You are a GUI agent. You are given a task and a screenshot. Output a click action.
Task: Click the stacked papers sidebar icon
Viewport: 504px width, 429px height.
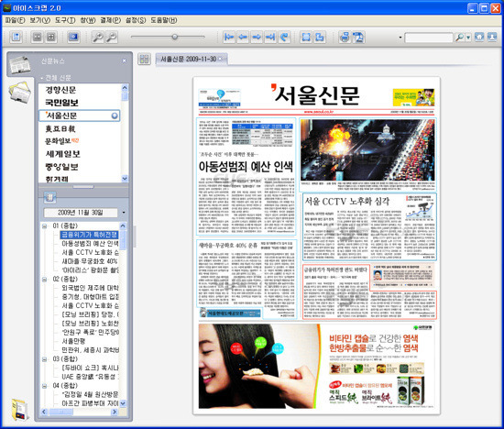(20, 92)
